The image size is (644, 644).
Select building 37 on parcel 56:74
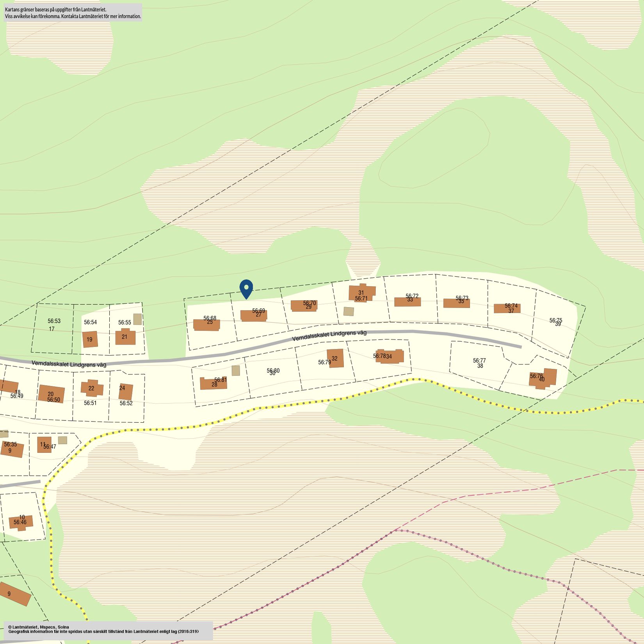pos(507,308)
